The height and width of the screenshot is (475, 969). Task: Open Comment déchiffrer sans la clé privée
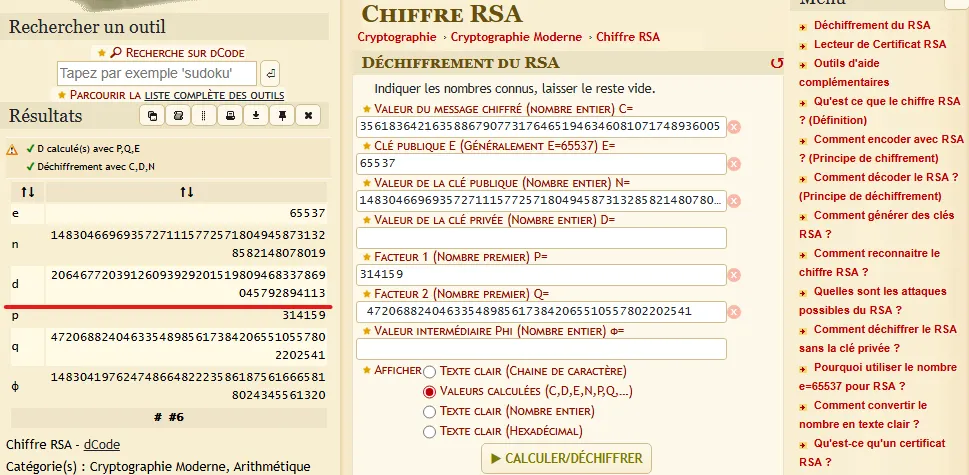coord(878,338)
